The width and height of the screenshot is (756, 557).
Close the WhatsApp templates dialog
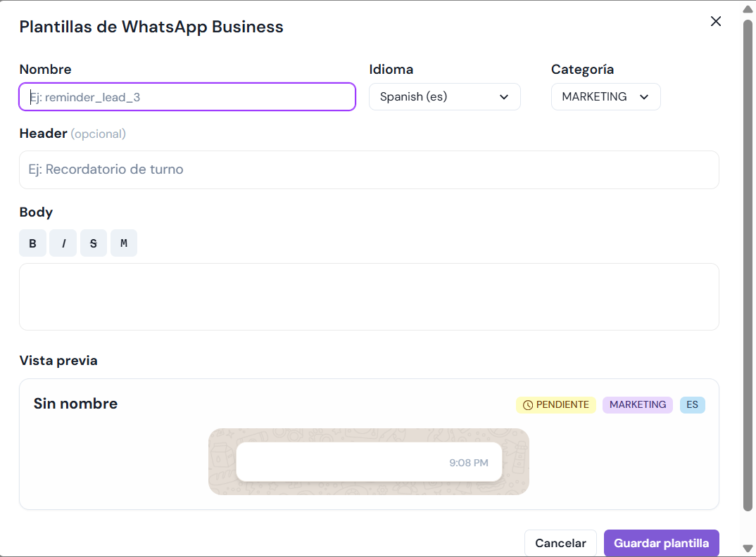click(716, 21)
